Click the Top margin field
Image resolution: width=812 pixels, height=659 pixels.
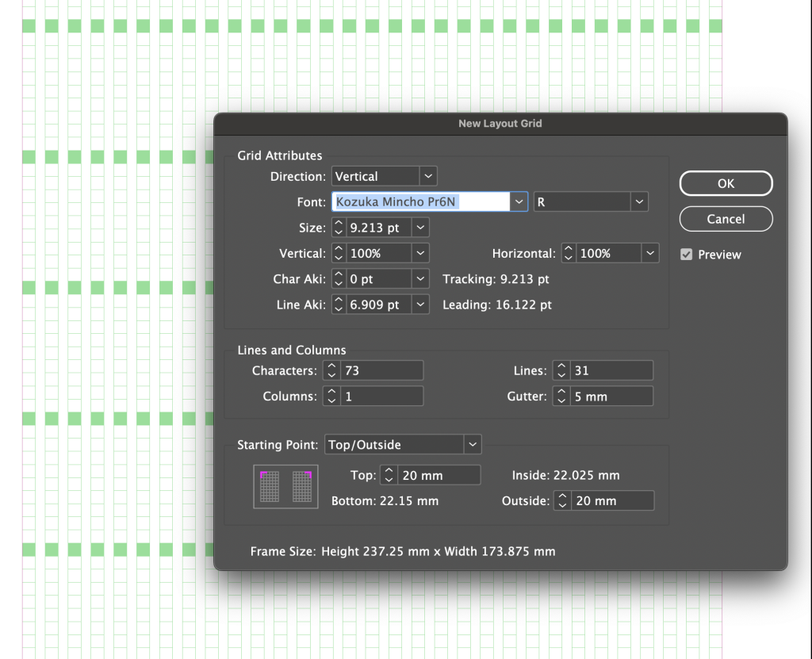pos(439,475)
